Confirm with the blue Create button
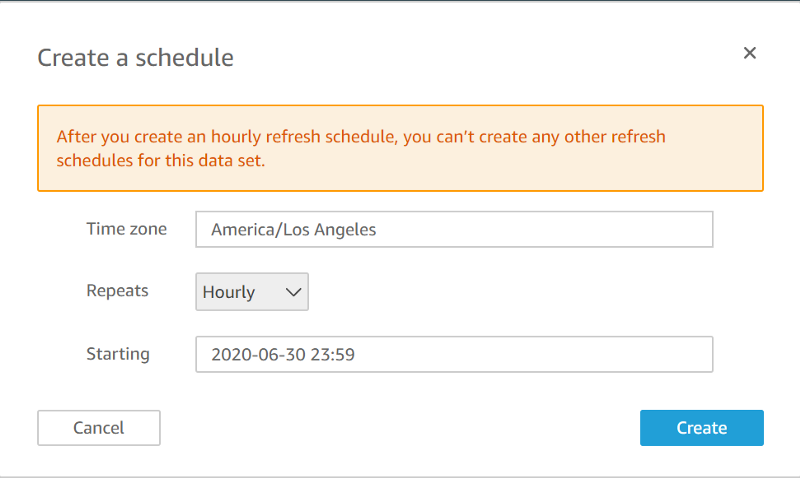The image size is (800, 478). [x=702, y=428]
